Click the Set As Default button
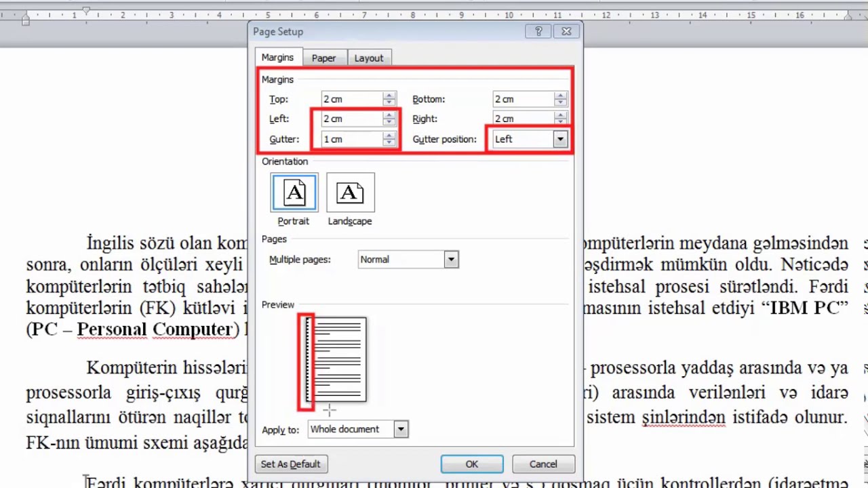 pyautogui.click(x=290, y=464)
